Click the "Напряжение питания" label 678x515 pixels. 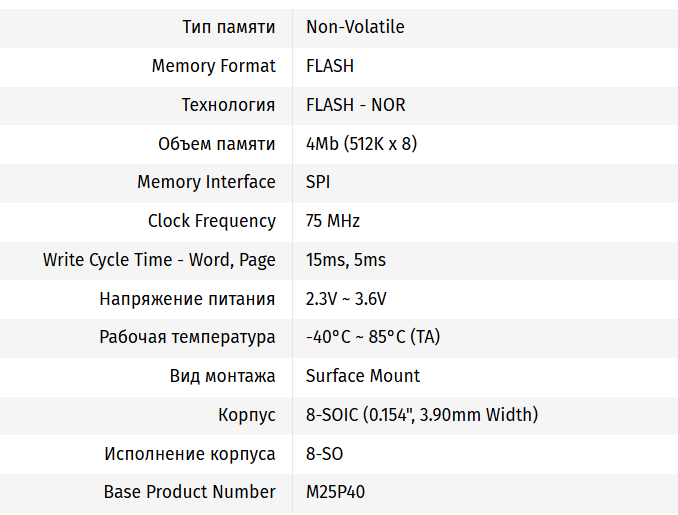pos(187,299)
